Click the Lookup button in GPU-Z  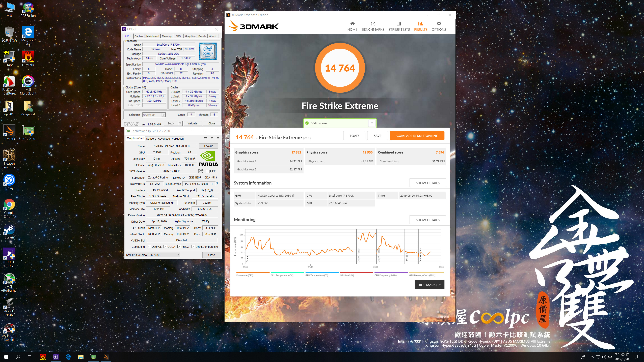(x=208, y=146)
